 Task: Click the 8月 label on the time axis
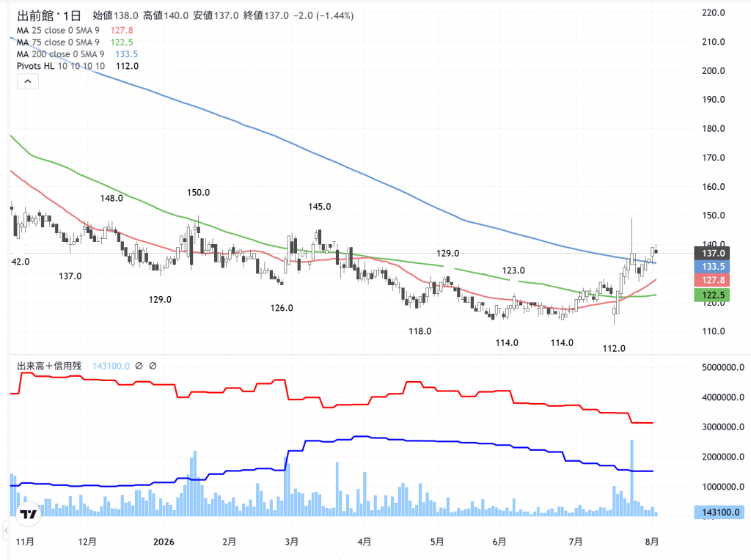click(652, 542)
